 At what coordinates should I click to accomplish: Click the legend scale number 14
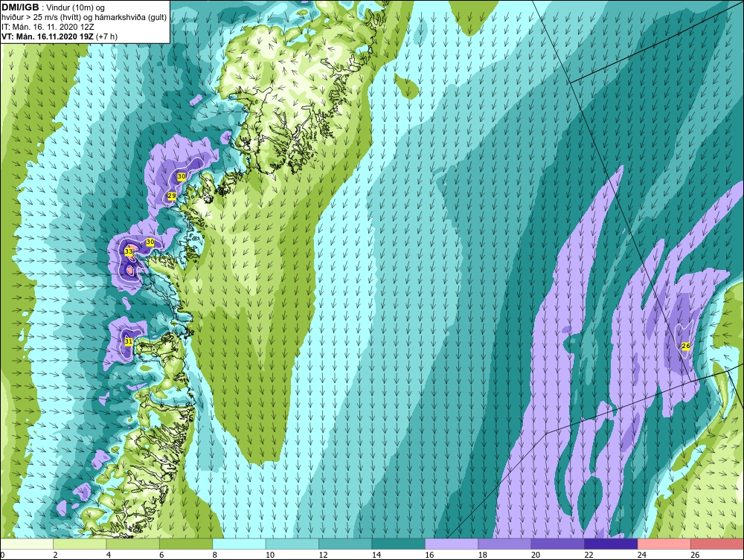(376, 555)
